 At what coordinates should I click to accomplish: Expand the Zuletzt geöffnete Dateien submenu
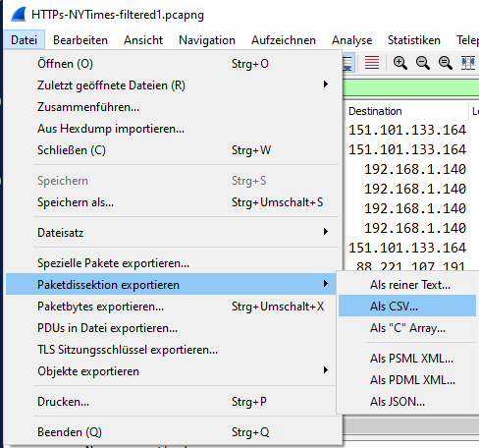click(x=326, y=84)
